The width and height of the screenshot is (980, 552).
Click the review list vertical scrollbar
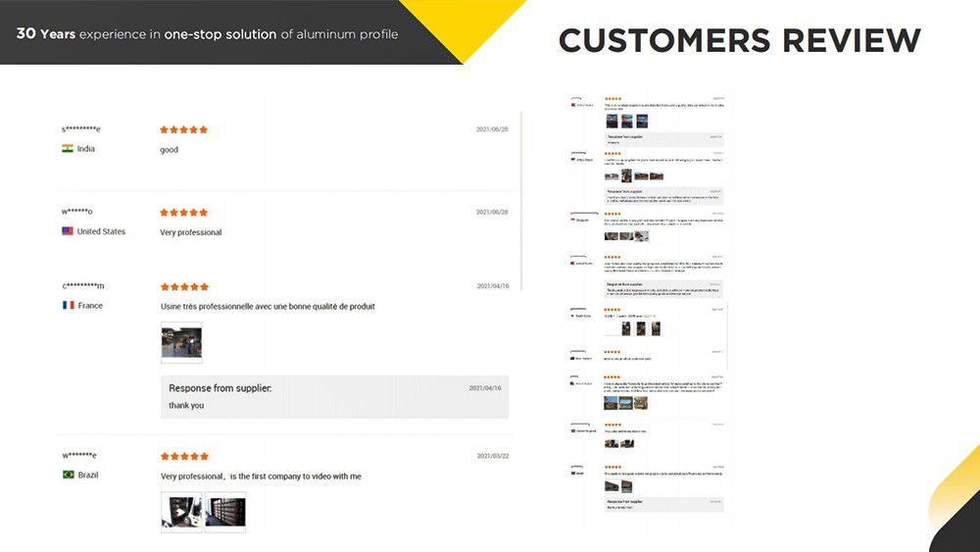(520, 196)
